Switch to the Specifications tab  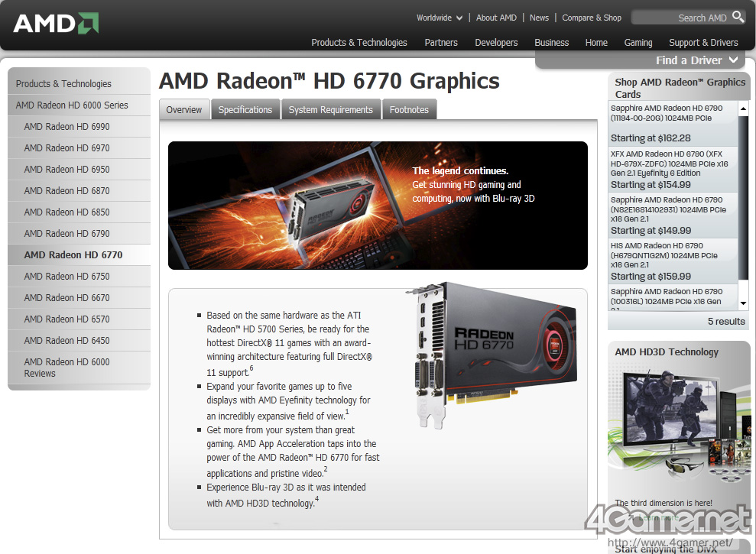(x=245, y=110)
